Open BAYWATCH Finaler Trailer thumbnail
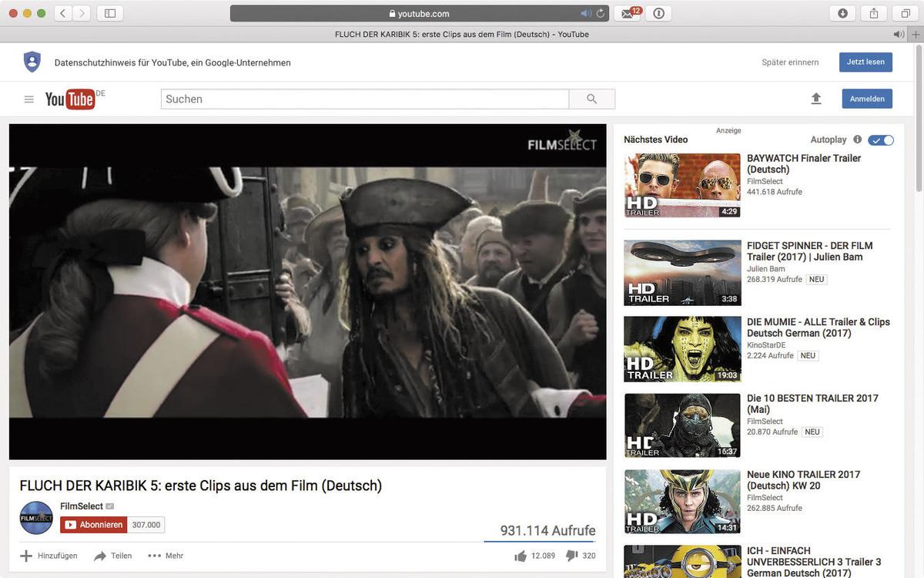Image resolution: width=924 pixels, height=578 pixels. tap(682, 185)
